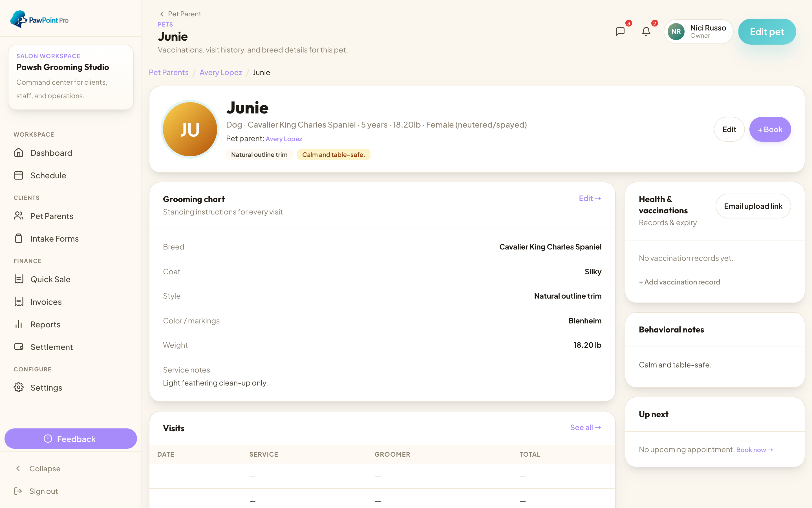The image size is (812, 508).
Task: Click the Intake Forms clipboard icon
Action: point(19,238)
